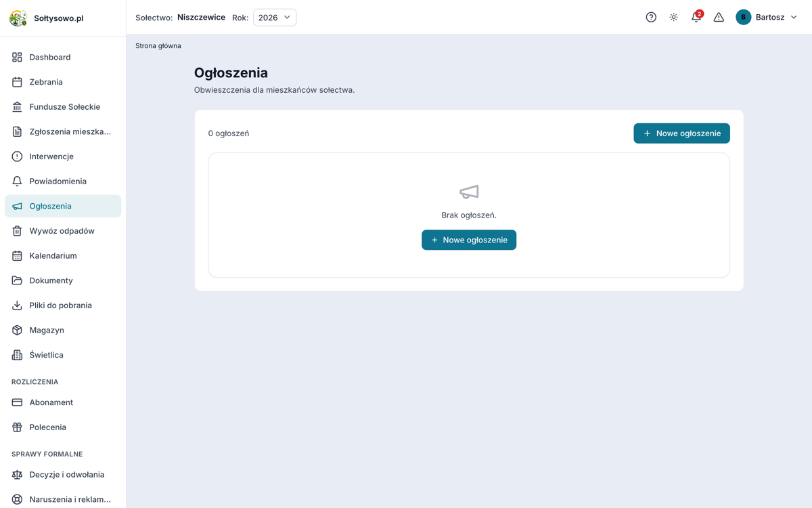The image size is (812, 508).
Task: Click the Decyzje i odwołania scales icon
Action: coord(17,475)
